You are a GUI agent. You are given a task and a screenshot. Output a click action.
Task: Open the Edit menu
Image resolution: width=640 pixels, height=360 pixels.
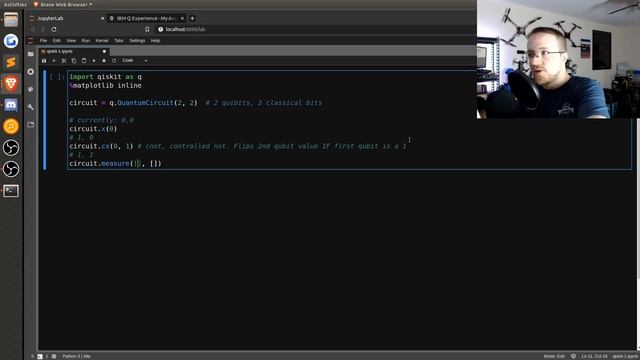click(x=57, y=41)
